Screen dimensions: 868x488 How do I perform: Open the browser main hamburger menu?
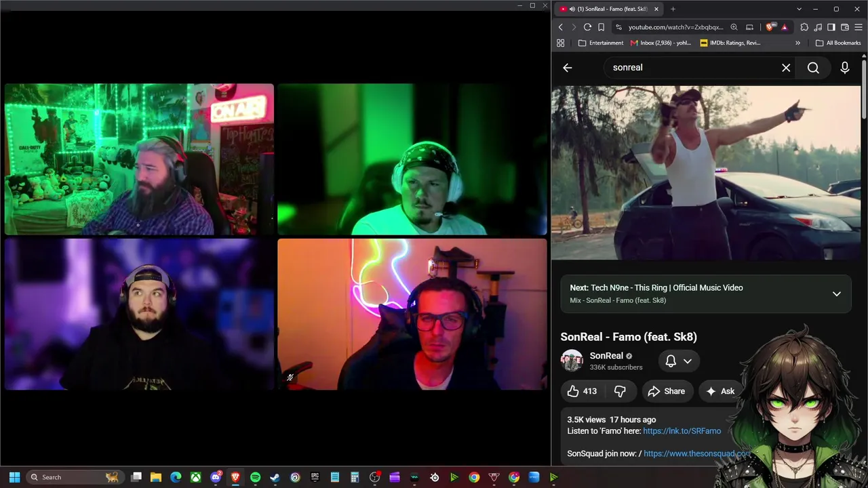click(x=859, y=27)
